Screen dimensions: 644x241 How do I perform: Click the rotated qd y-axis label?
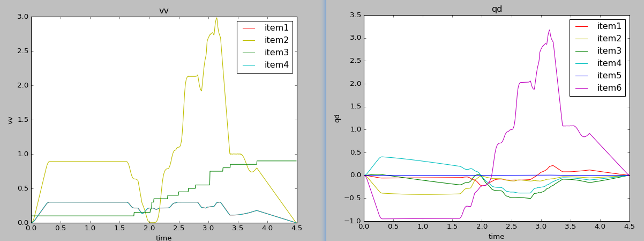tap(337, 118)
